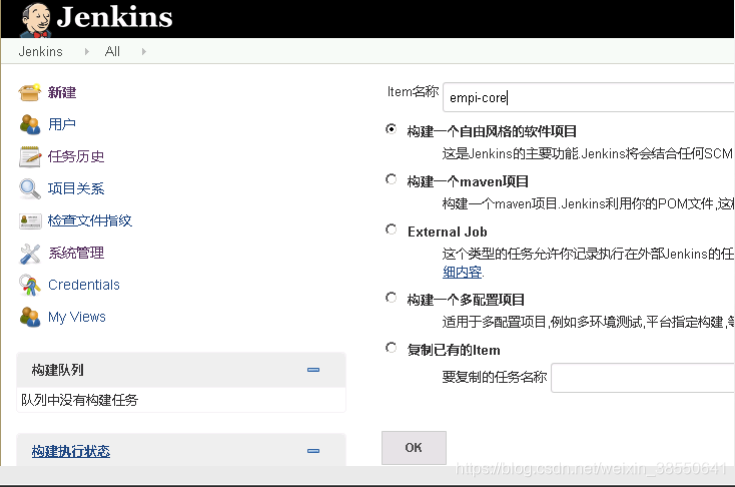The height and width of the screenshot is (487, 735).
Task: Select the External Job radio button
Action: pyautogui.click(x=391, y=229)
